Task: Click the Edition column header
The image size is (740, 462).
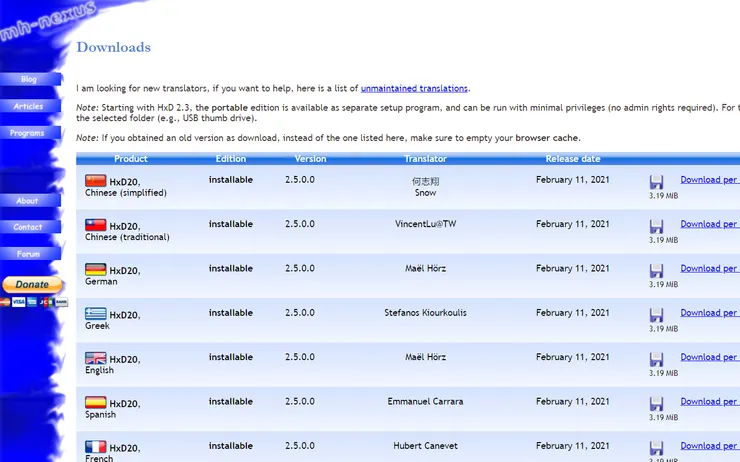Action: click(231, 159)
